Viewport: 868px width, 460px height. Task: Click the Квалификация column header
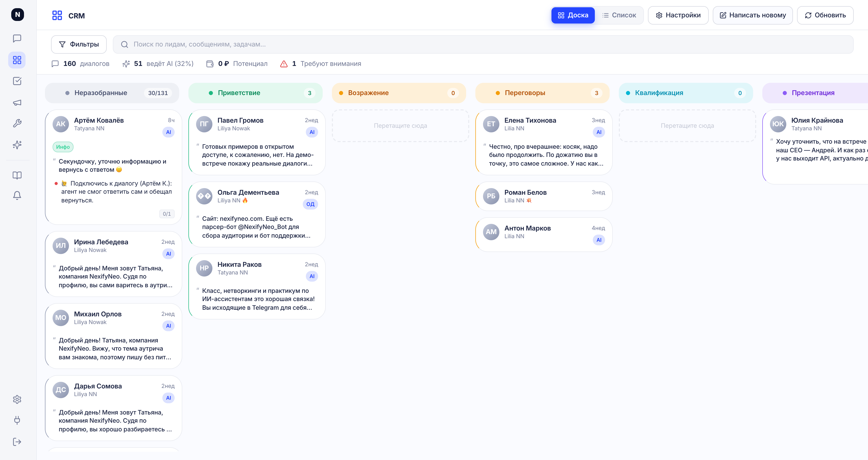click(x=686, y=93)
